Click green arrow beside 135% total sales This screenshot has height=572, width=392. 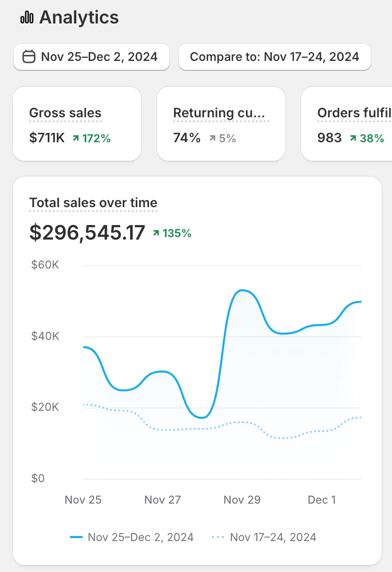157,233
